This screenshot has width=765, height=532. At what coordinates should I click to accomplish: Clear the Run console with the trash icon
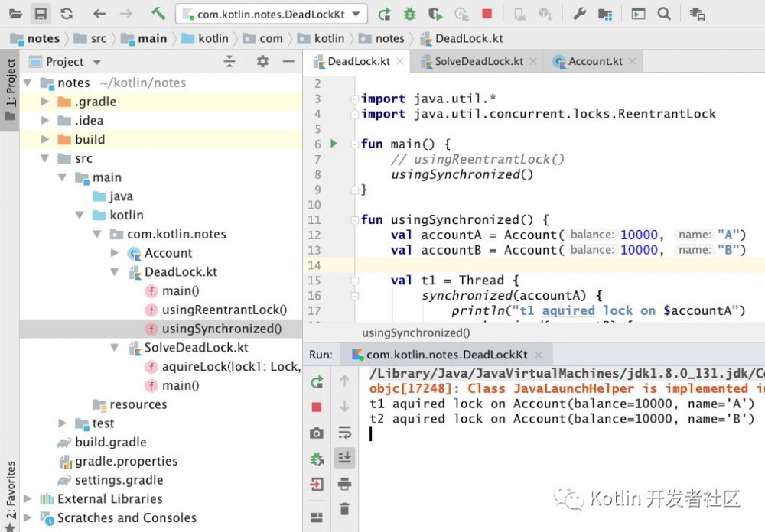pos(344,509)
